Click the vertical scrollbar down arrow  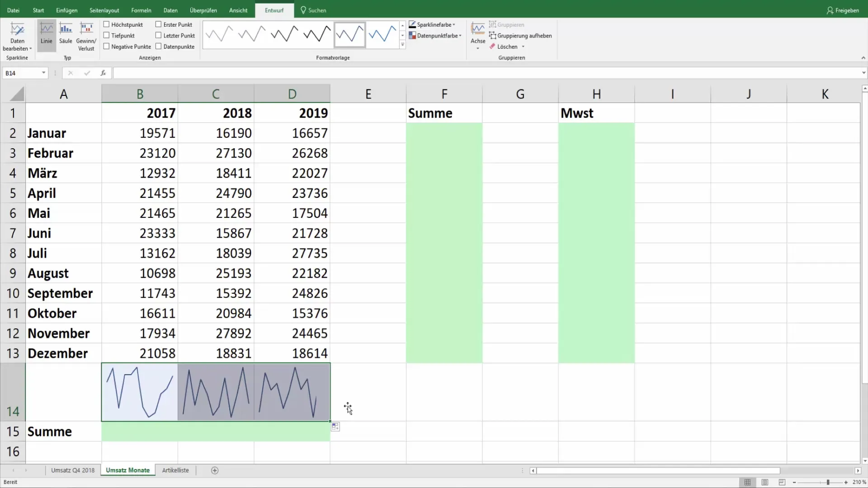coord(864,461)
